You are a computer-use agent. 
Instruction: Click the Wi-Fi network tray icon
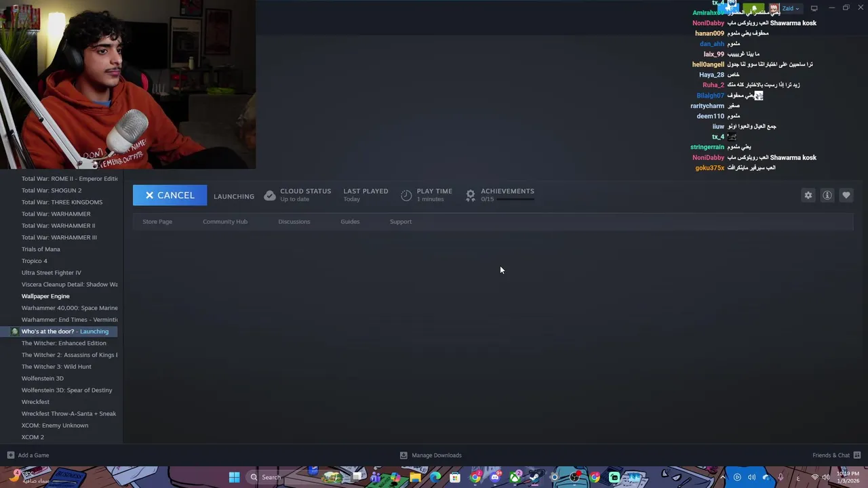coord(814,477)
